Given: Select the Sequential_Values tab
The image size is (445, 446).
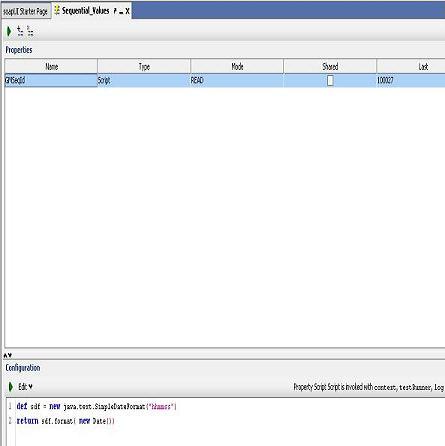Looking at the screenshot, I should pyautogui.click(x=86, y=11).
